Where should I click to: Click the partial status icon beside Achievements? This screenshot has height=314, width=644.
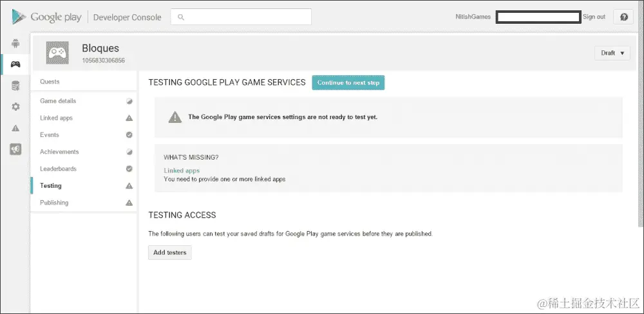(129, 152)
